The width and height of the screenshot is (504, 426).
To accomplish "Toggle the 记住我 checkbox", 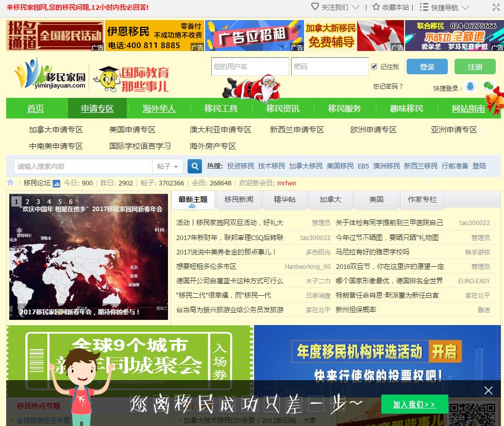I will pyautogui.click(x=374, y=66).
